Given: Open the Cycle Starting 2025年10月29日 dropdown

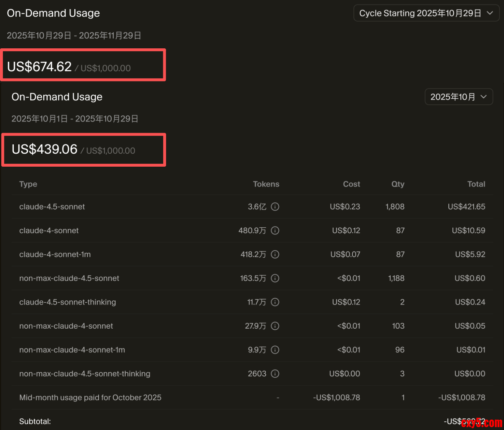Looking at the screenshot, I should tap(426, 13).
